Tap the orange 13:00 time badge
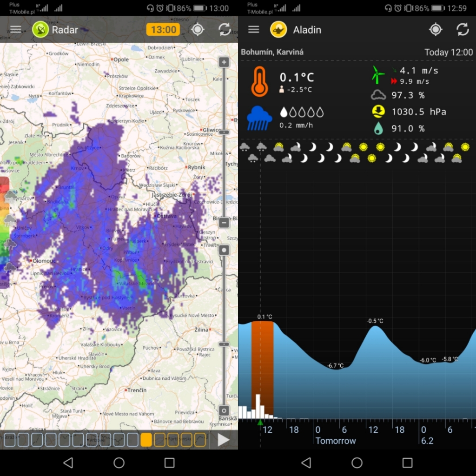 tap(164, 30)
